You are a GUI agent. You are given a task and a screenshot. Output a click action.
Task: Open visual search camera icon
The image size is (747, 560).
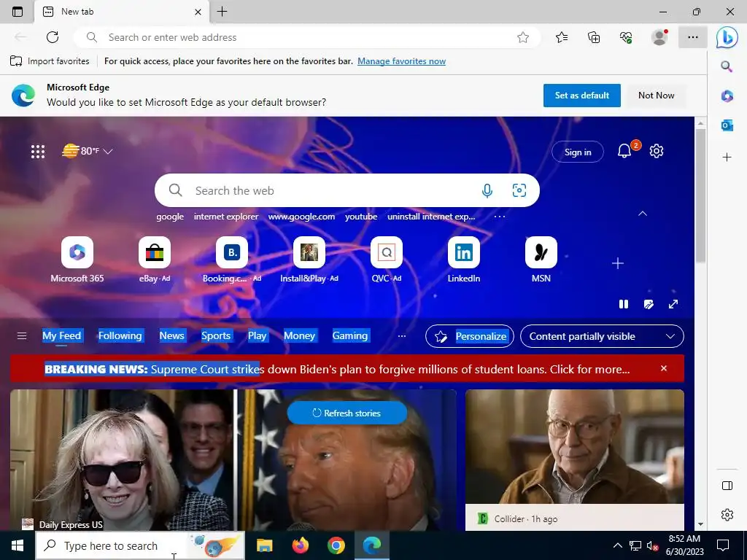coord(519,190)
